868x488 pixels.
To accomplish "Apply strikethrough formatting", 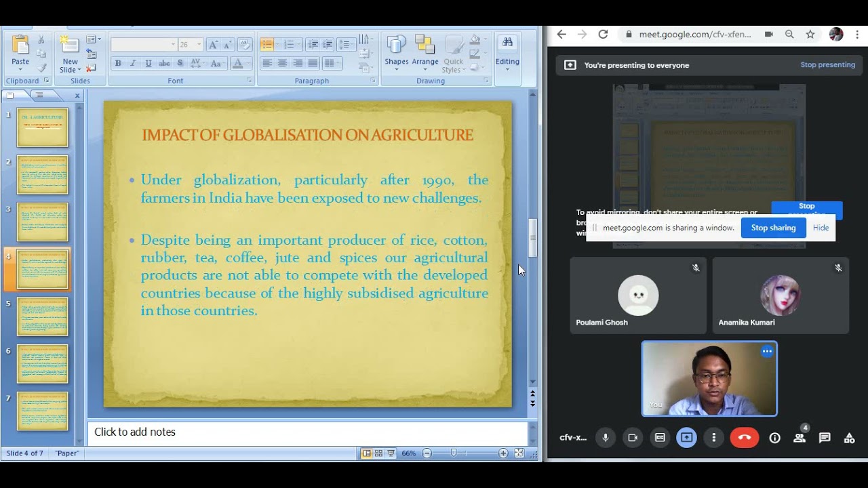I will coord(164,63).
